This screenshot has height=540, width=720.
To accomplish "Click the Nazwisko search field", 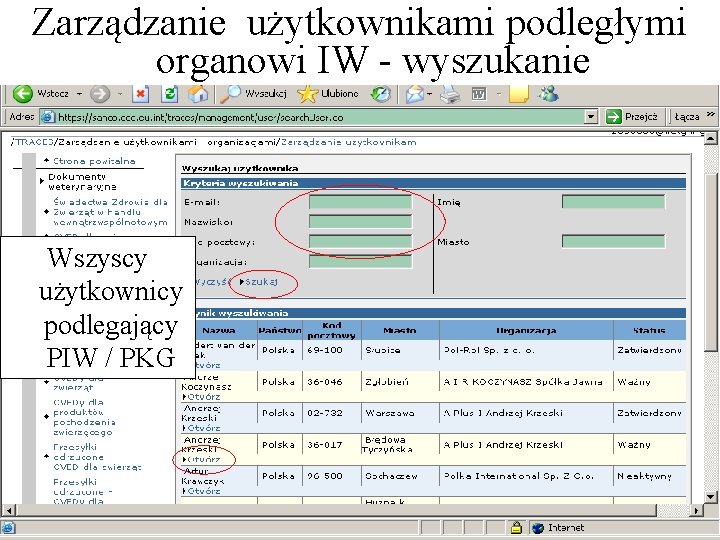I will [360, 222].
